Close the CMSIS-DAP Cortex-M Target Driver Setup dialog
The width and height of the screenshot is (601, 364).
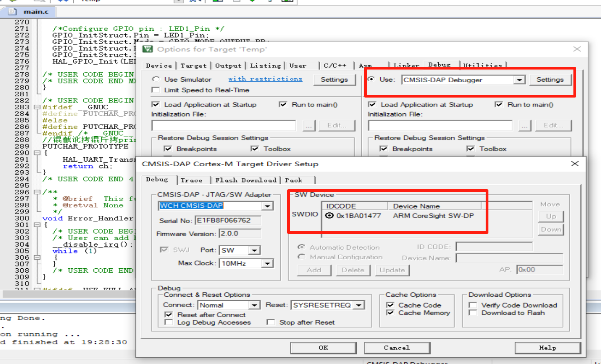click(575, 163)
